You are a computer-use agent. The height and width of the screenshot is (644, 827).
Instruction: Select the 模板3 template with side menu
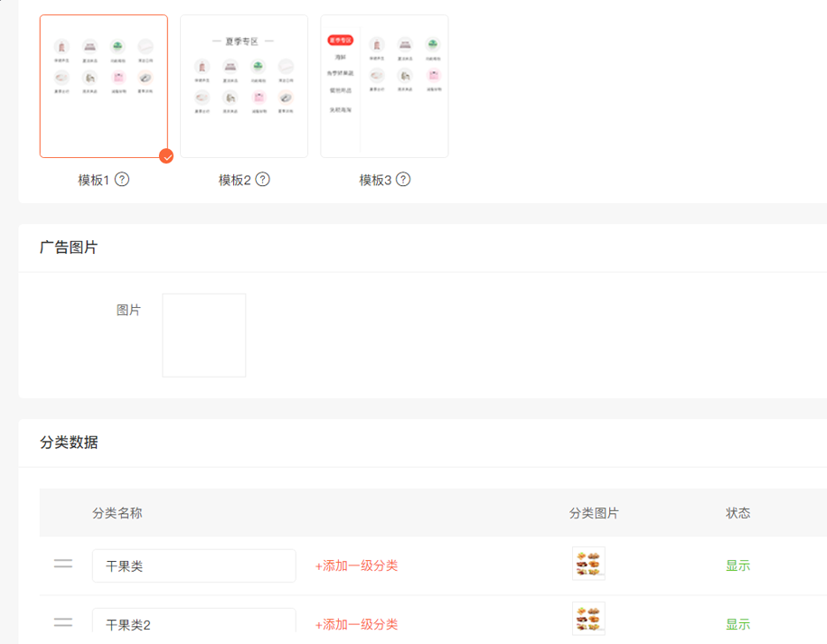(x=384, y=86)
